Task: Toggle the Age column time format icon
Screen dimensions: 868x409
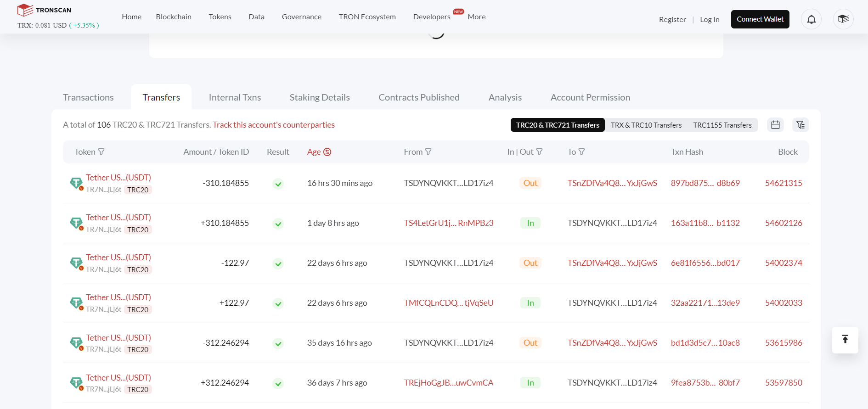Action: coord(327,152)
